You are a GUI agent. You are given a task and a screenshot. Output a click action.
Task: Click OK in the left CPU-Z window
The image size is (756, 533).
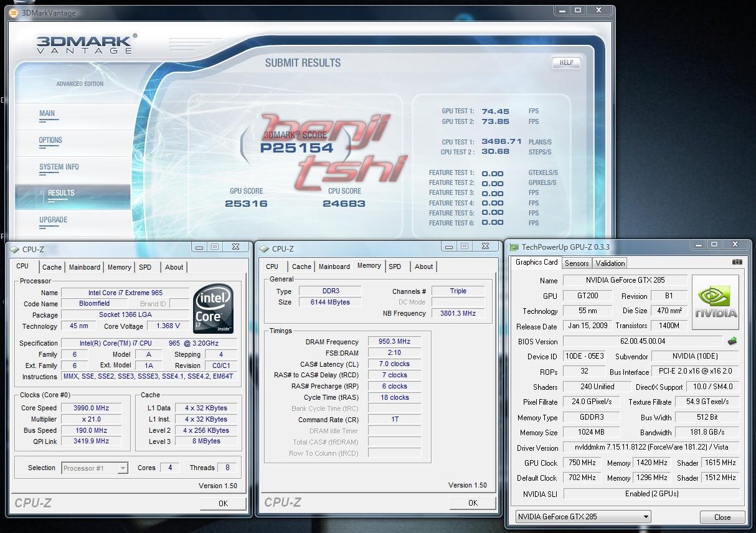coord(223,503)
